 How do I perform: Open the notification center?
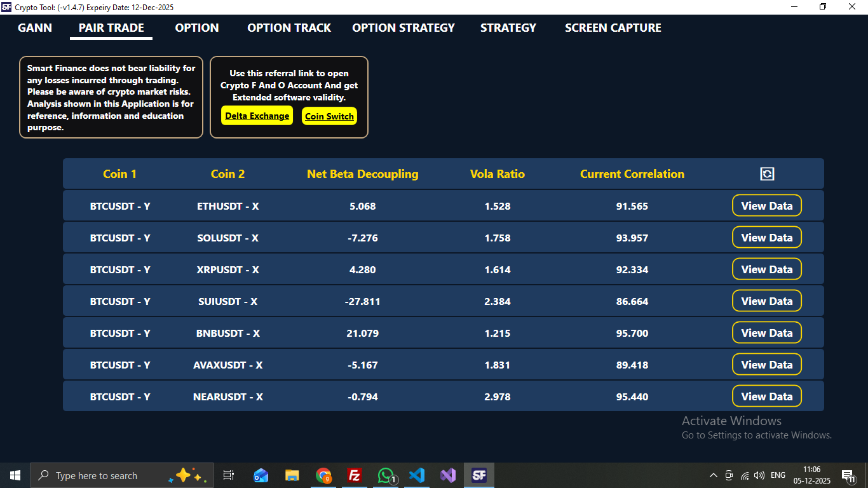coord(848,475)
